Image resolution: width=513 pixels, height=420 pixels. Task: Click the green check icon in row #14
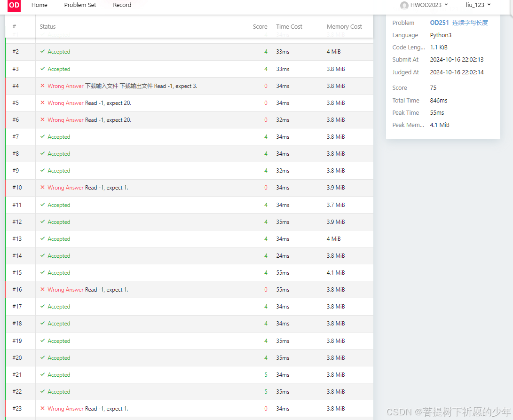click(x=42, y=255)
